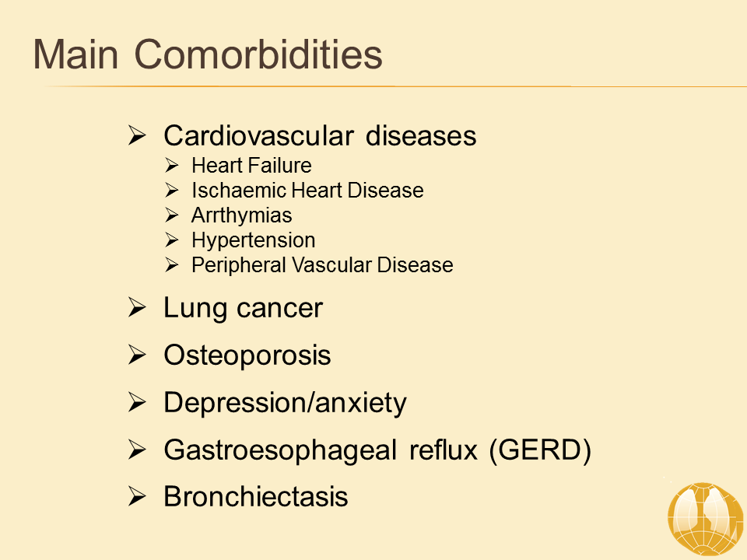Select the arrow bullet next to Osteoporosis
747x560 pixels.
[x=138, y=356]
